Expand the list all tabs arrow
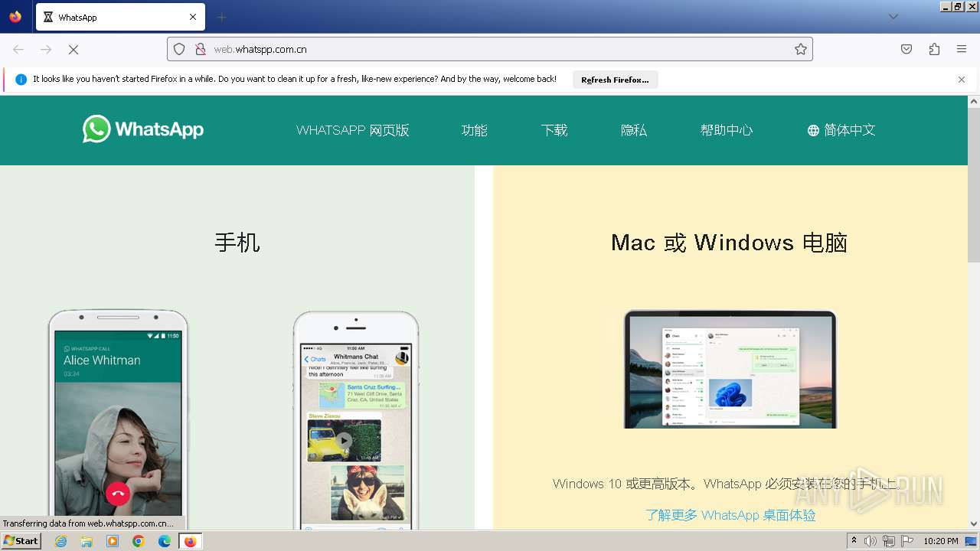 [x=893, y=17]
